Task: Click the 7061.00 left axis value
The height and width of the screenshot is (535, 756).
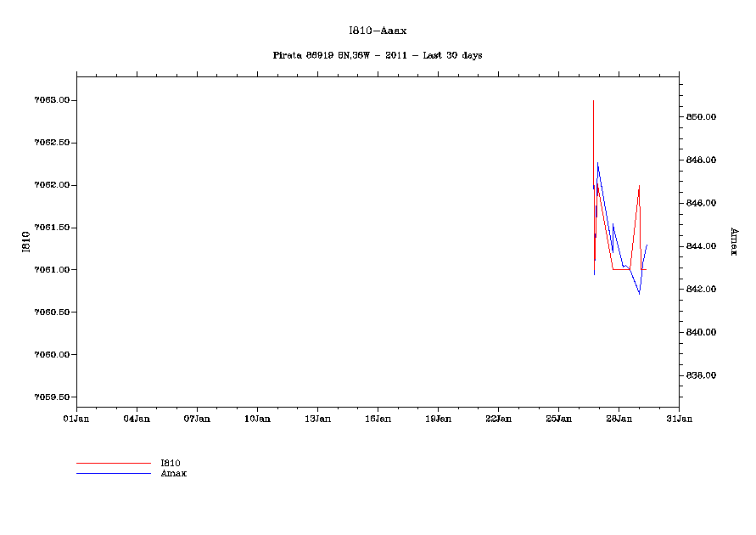Action: tap(51, 270)
